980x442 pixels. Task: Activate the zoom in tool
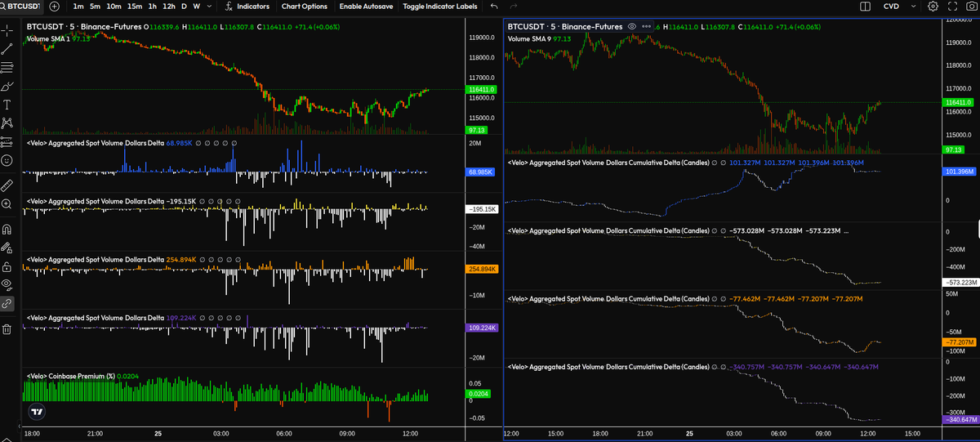click(7, 203)
